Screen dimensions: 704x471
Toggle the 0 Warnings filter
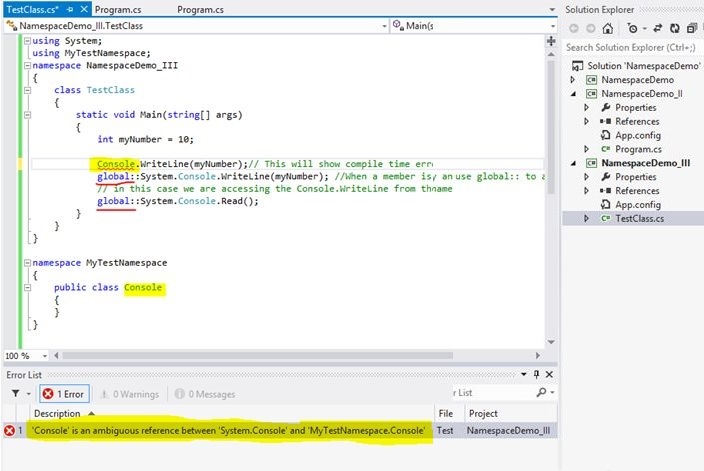point(130,394)
